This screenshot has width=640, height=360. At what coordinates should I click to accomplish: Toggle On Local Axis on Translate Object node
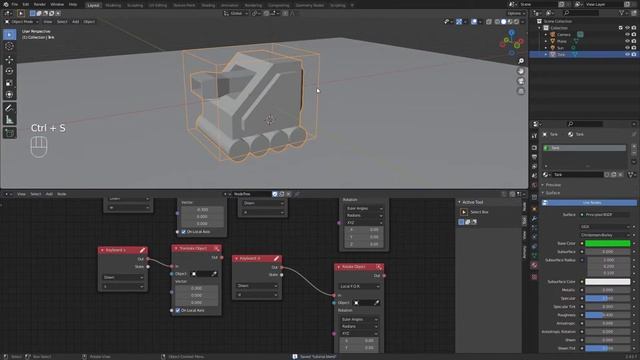tap(178, 311)
